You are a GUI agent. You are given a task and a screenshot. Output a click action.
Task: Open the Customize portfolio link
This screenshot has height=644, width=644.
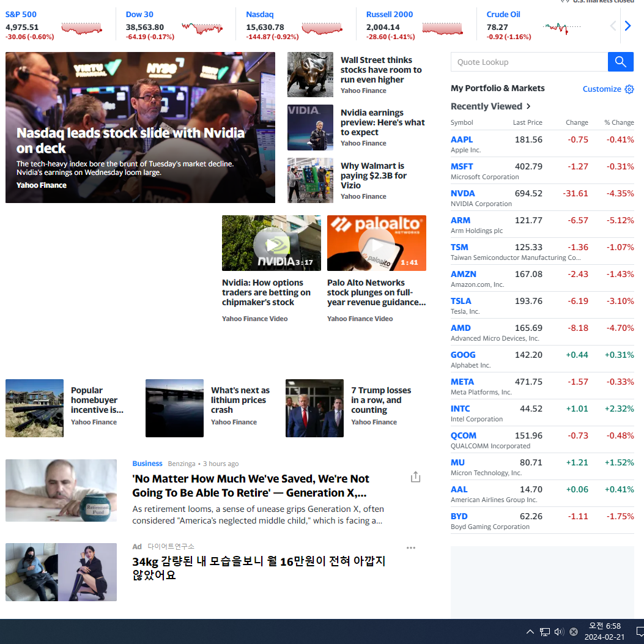[x=602, y=89]
